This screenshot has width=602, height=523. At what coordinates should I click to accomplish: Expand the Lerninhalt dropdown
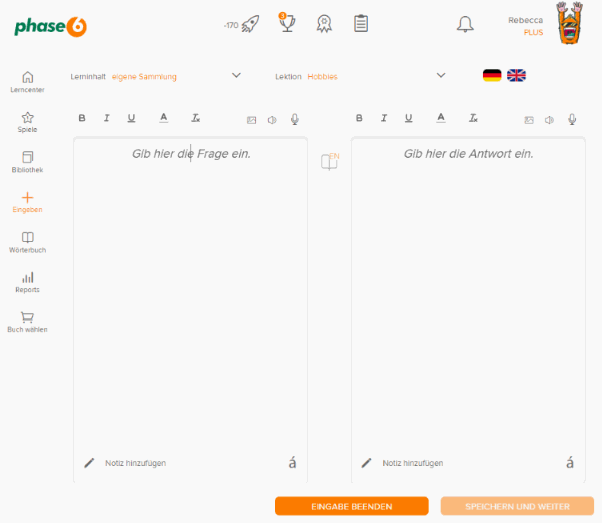coord(236,75)
